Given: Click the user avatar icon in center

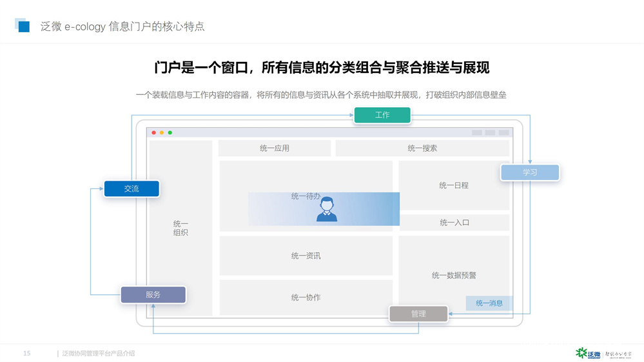Looking at the screenshot, I should tap(327, 209).
